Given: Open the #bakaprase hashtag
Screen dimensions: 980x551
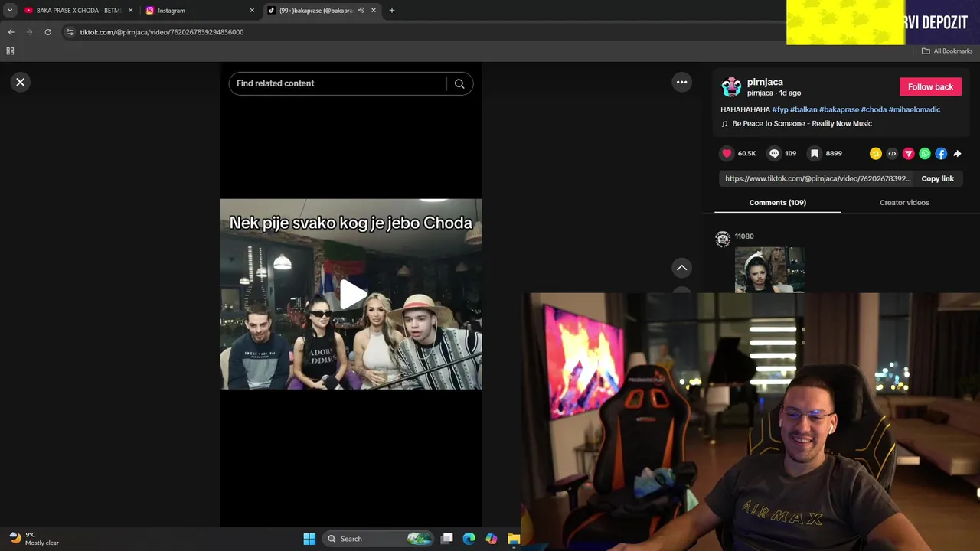Looking at the screenshot, I should pyautogui.click(x=839, y=109).
